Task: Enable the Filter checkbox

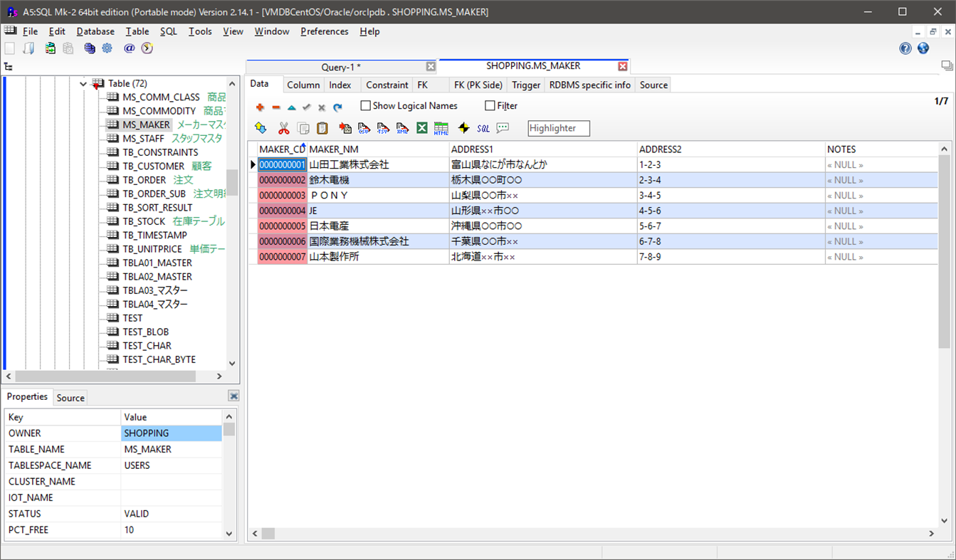Action: [489, 105]
